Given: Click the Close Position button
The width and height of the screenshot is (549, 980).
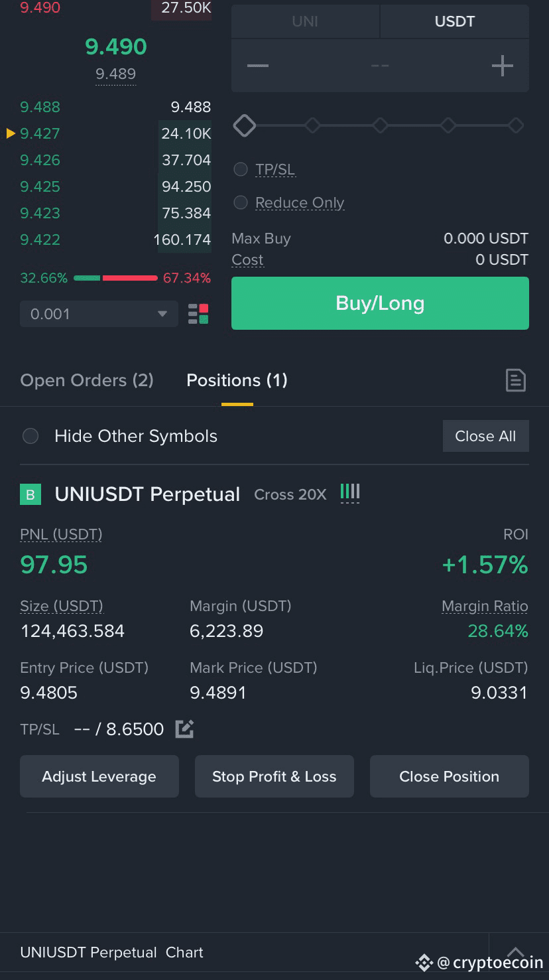Looking at the screenshot, I should coord(449,776).
